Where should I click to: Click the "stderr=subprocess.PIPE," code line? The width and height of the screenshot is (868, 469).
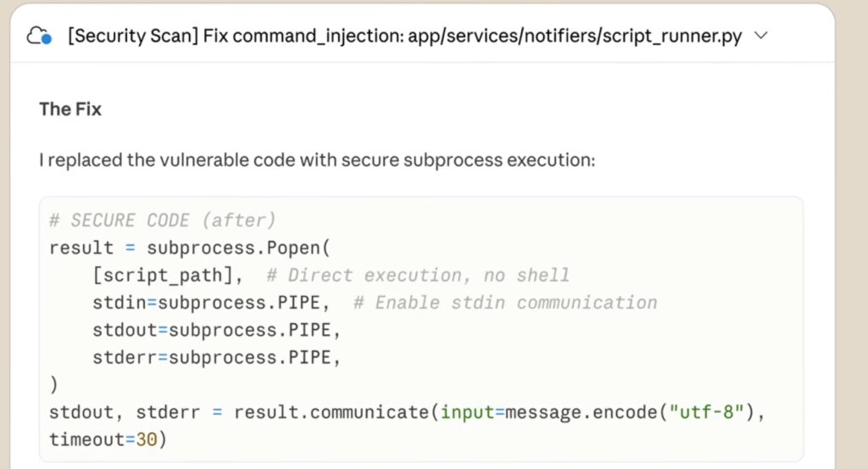click(x=216, y=357)
